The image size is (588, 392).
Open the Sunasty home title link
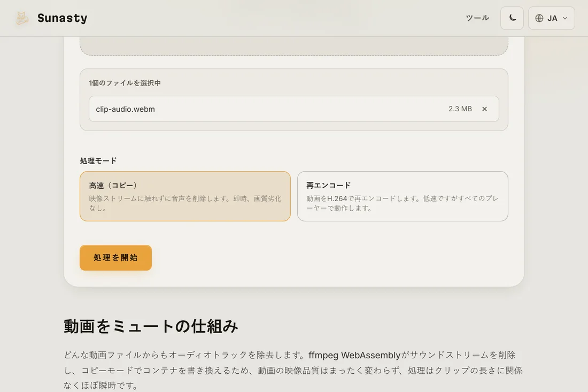pyautogui.click(x=62, y=18)
